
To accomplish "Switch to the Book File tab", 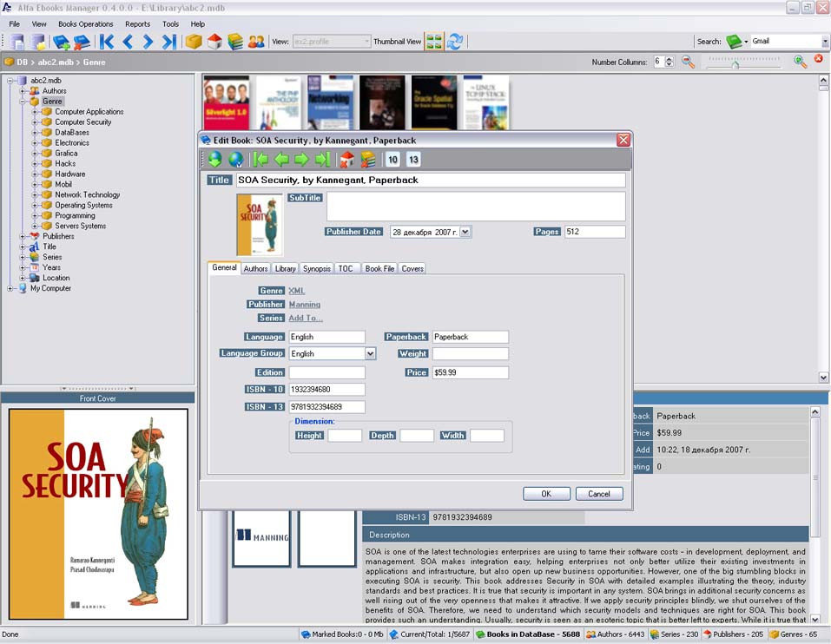I will click(x=379, y=268).
